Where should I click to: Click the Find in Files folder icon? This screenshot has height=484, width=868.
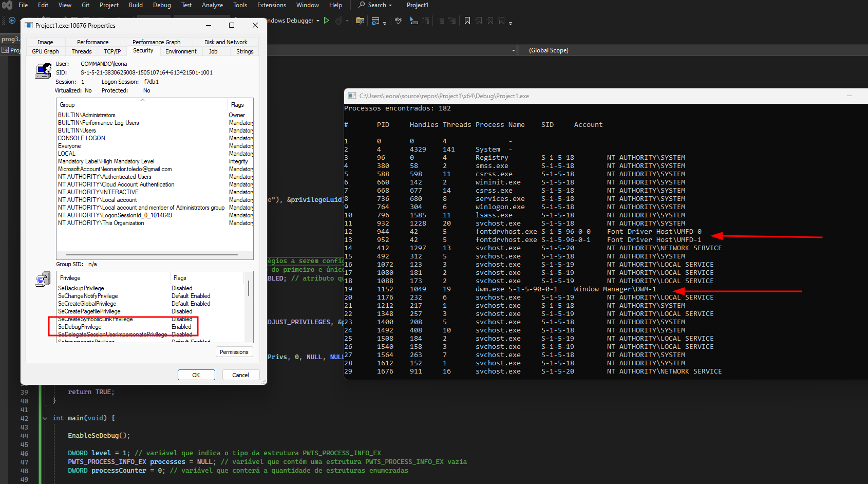pyautogui.click(x=360, y=21)
